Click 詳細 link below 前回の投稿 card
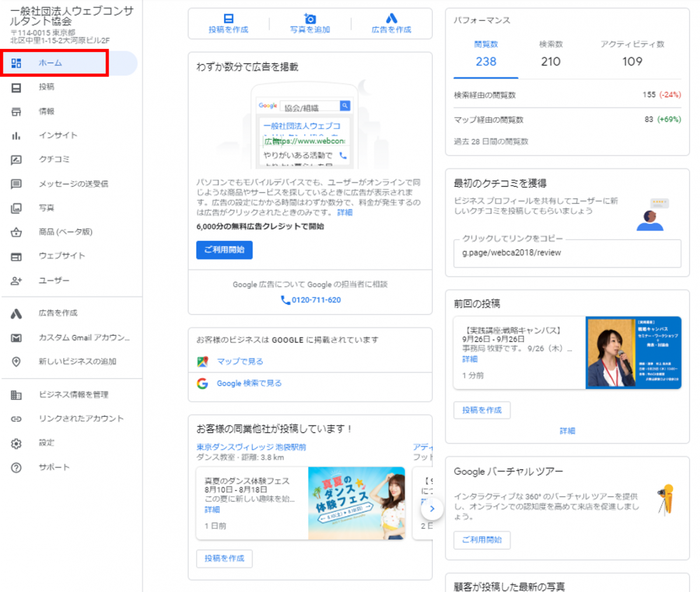 [x=567, y=431]
